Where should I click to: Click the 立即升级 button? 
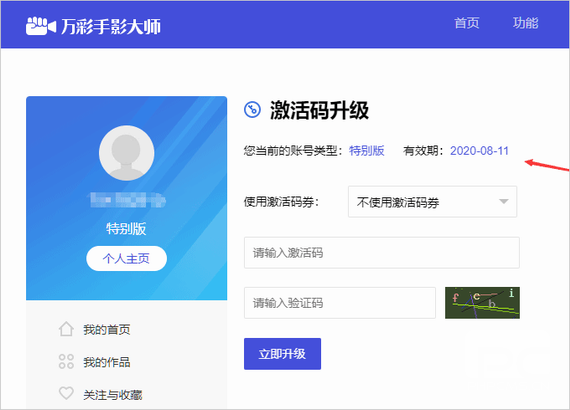pyautogui.click(x=282, y=354)
